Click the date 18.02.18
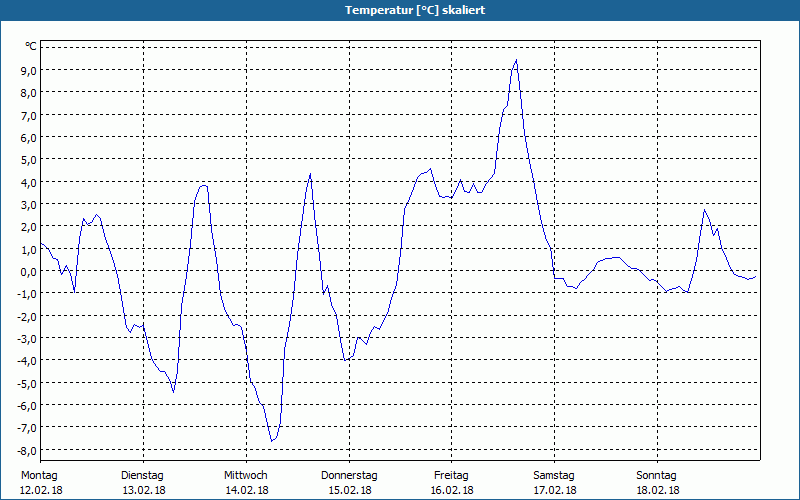The width and height of the screenshot is (800, 500). [x=658, y=490]
